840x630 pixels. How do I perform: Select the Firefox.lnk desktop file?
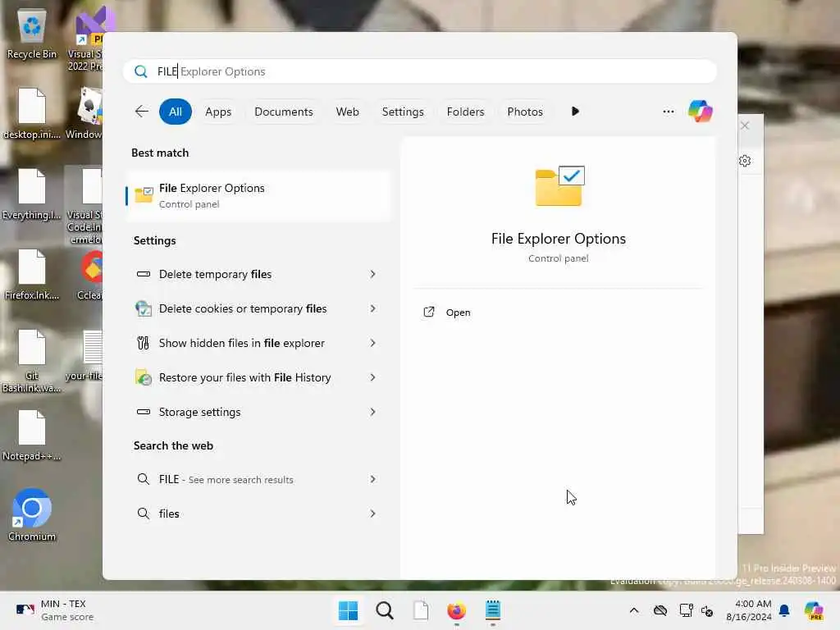(32, 274)
